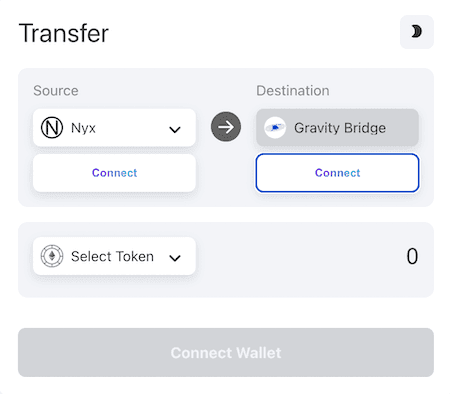Click the Source label
The image size is (450, 394).
click(x=56, y=91)
